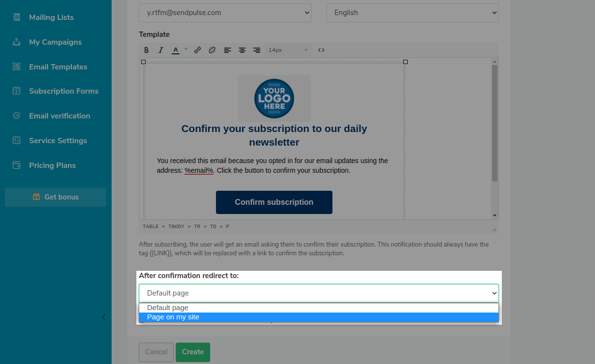Center align text in the editor
The height and width of the screenshot is (364, 595).
pyautogui.click(x=242, y=50)
